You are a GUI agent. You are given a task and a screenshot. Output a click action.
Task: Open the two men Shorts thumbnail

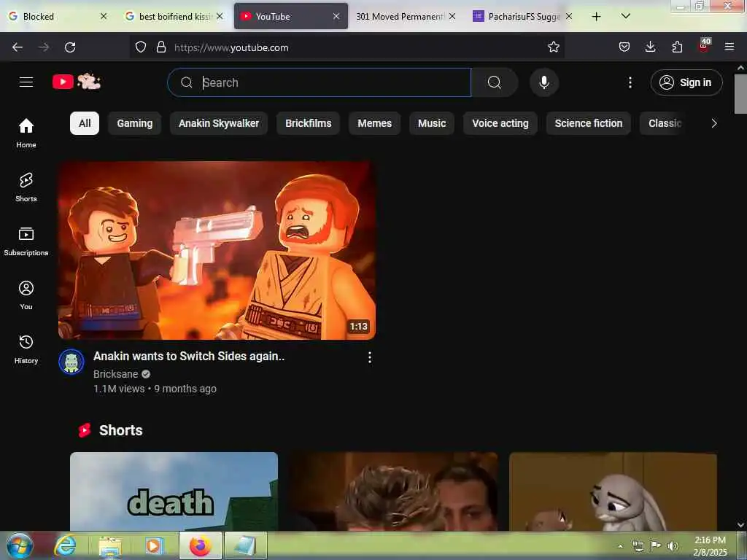[x=393, y=491]
